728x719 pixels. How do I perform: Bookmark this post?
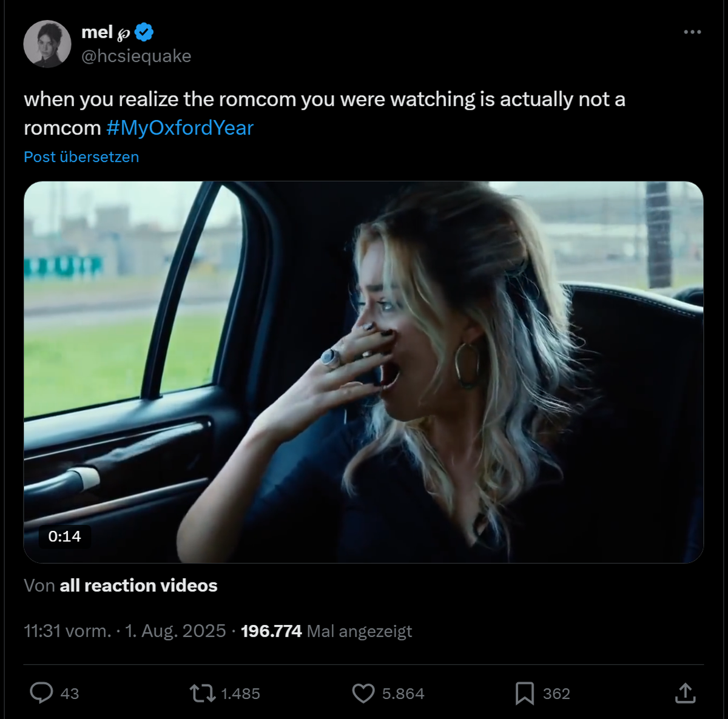click(x=525, y=694)
